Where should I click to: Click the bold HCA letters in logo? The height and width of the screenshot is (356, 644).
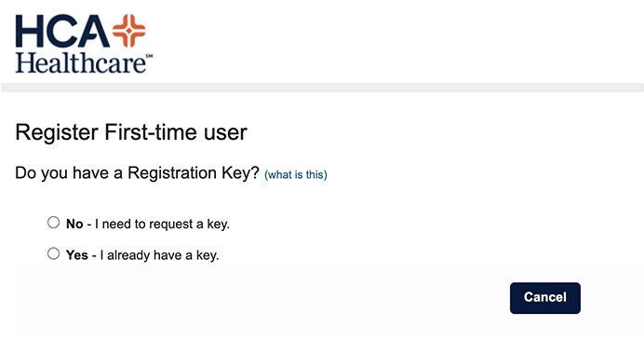pyautogui.click(x=62, y=32)
